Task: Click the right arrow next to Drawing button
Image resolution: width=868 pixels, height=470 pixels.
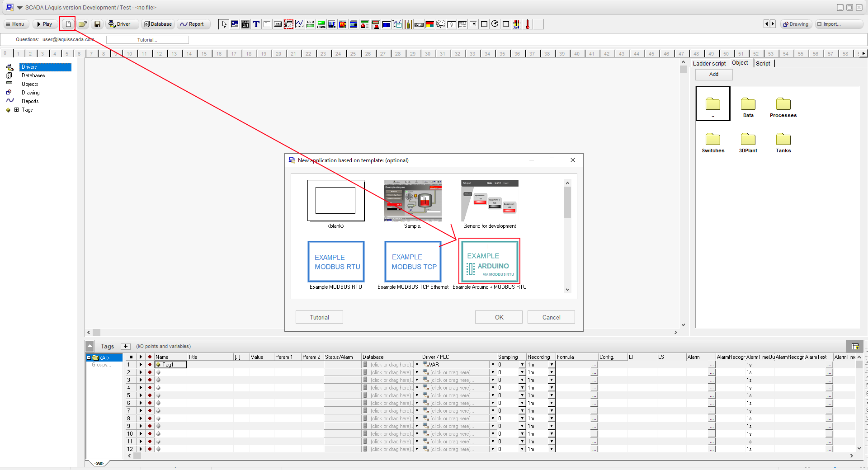Action: [x=773, y=24]
